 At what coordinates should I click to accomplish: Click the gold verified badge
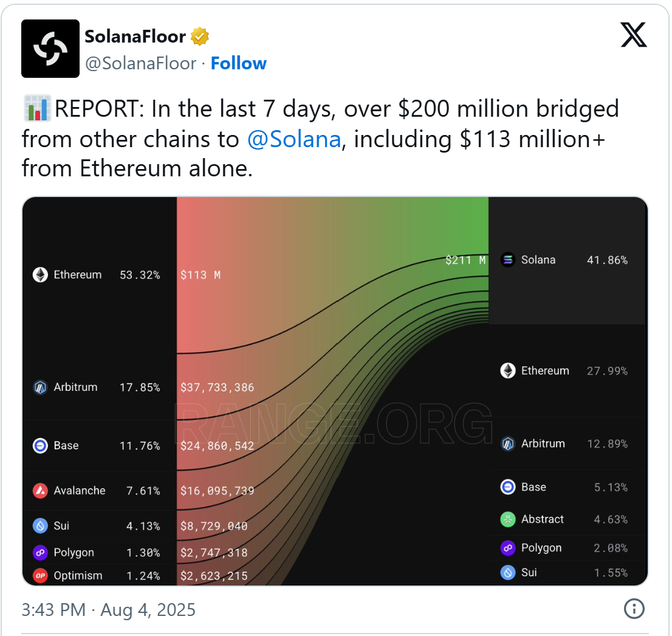[x=200, y=36]
